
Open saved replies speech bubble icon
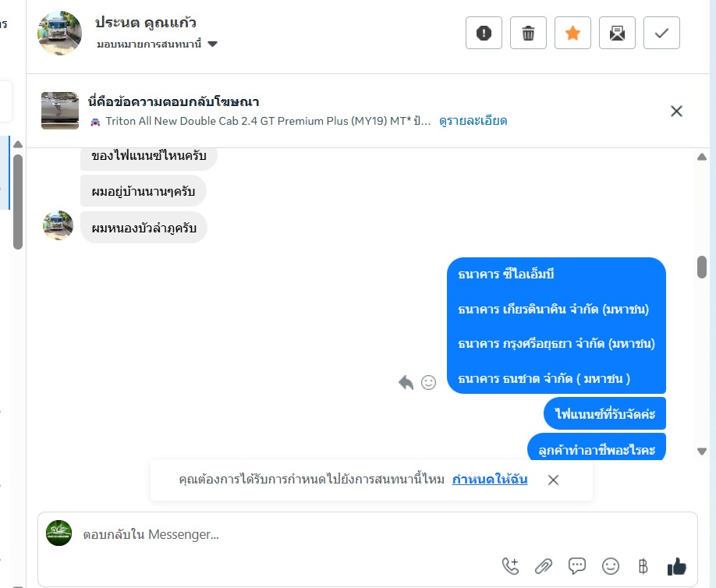point(576,566)
